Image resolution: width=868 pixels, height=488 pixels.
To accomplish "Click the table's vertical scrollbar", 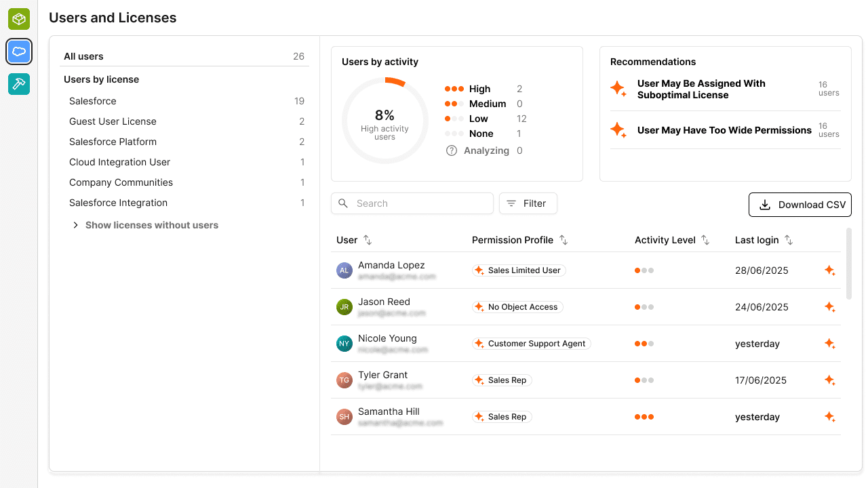I will pyautogui.click(x=849, y=263).
